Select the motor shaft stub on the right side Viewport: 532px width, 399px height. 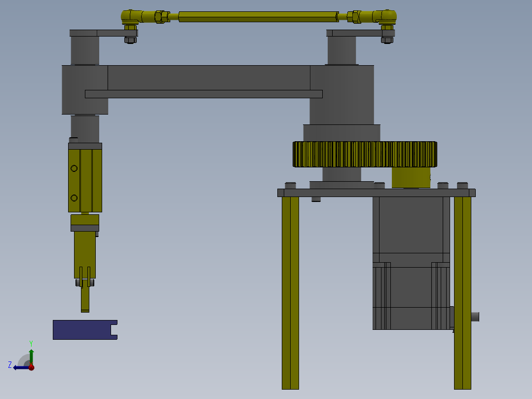(475, 317)
